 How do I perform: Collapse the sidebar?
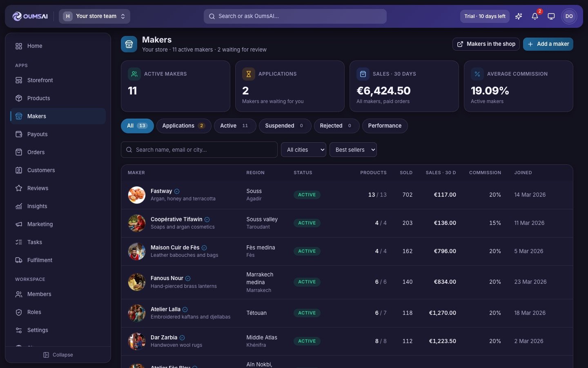coord(58,355)
